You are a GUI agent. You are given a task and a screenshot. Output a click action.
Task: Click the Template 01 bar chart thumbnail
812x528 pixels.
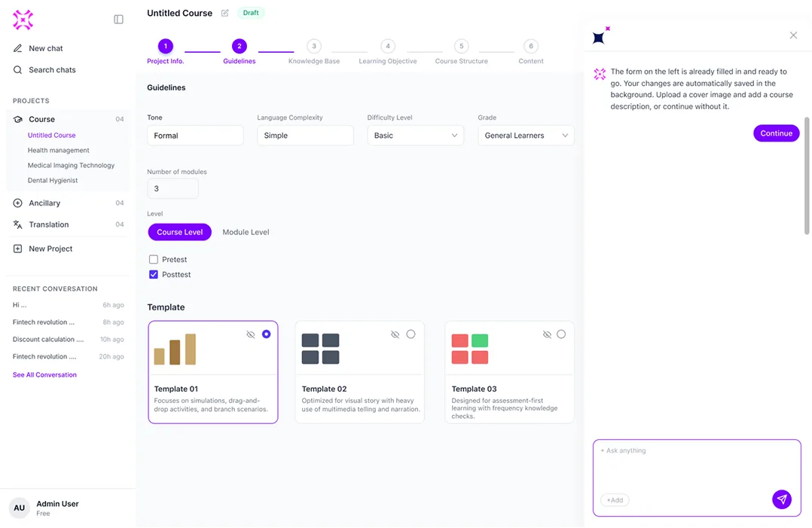click(x=175, y=349)
